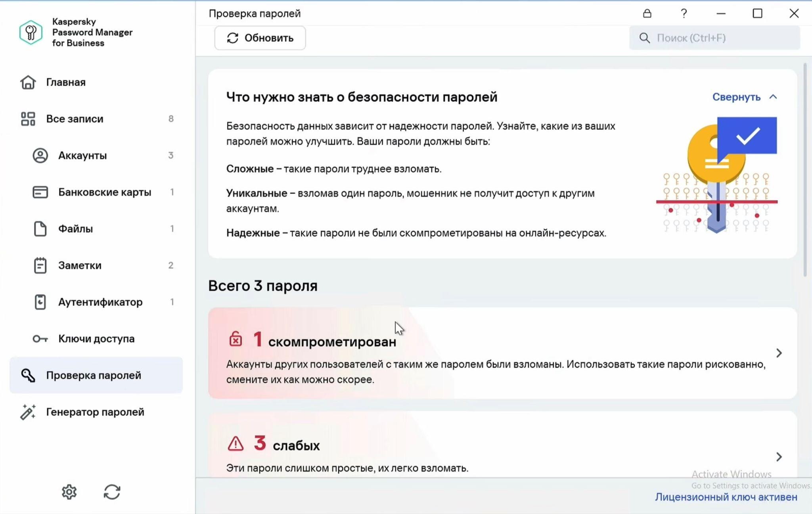The height and width of the screenshot is (514, 812).
Task: Open the Главная home icon
Action: click(28, 82)
